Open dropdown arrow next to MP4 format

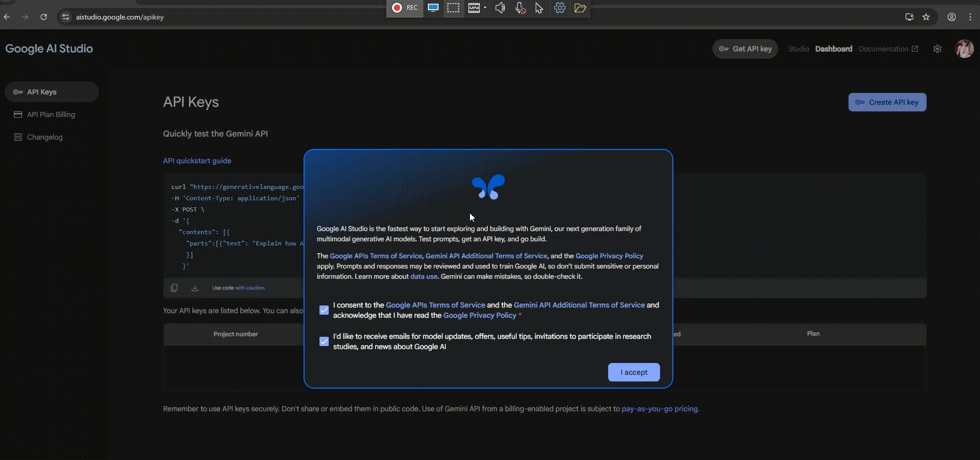(x=485, y=8)
